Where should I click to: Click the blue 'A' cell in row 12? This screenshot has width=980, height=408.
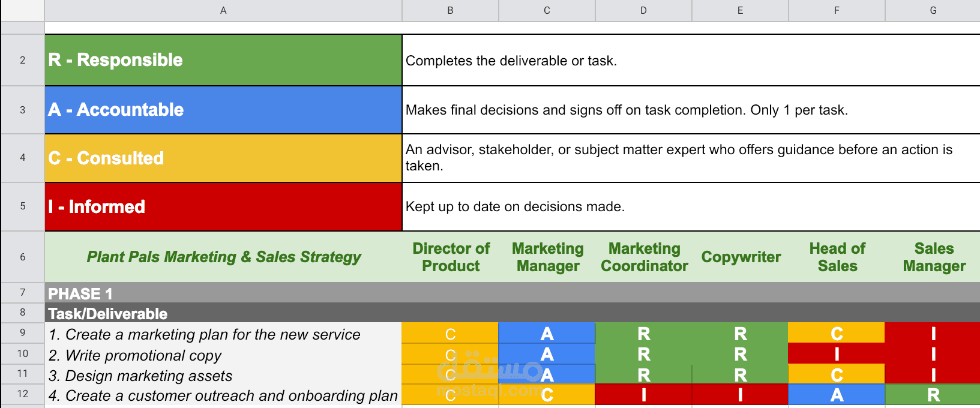837,395
